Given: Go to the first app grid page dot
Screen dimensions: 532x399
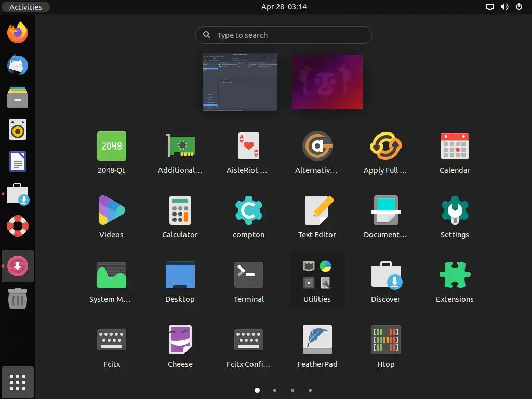Looking at the screenshot, I should coord(257,390).
